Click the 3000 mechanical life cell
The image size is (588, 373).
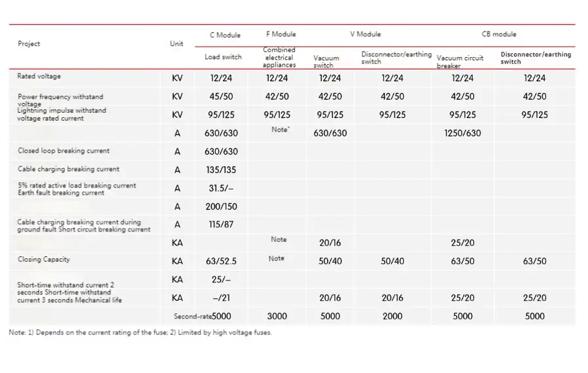click(277, 316)
